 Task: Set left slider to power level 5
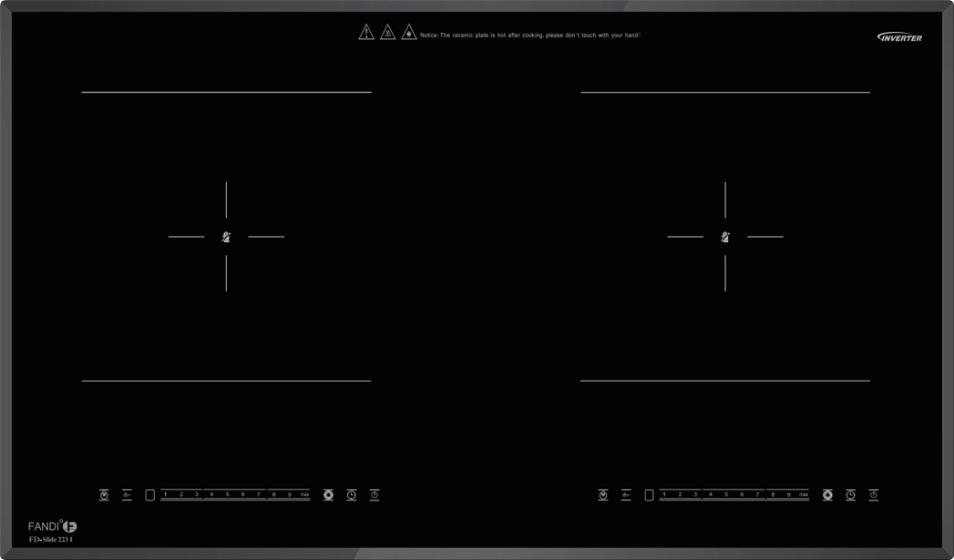pyautogui.click(x=228, y=494)
